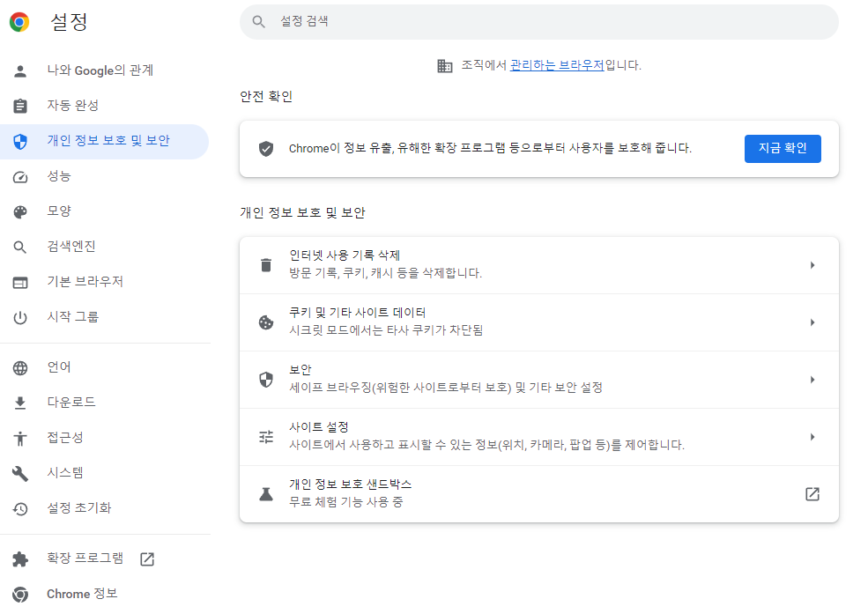
Task: Click the download arrow icon for 다운로드
Action: click(x=20, y=403)
